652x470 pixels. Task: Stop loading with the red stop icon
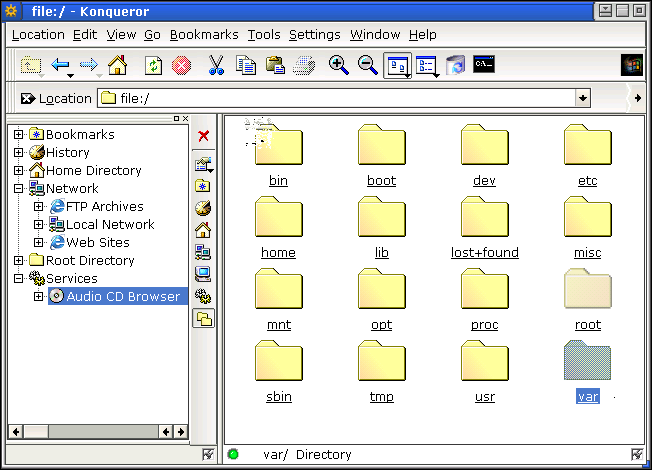(182, 66)
